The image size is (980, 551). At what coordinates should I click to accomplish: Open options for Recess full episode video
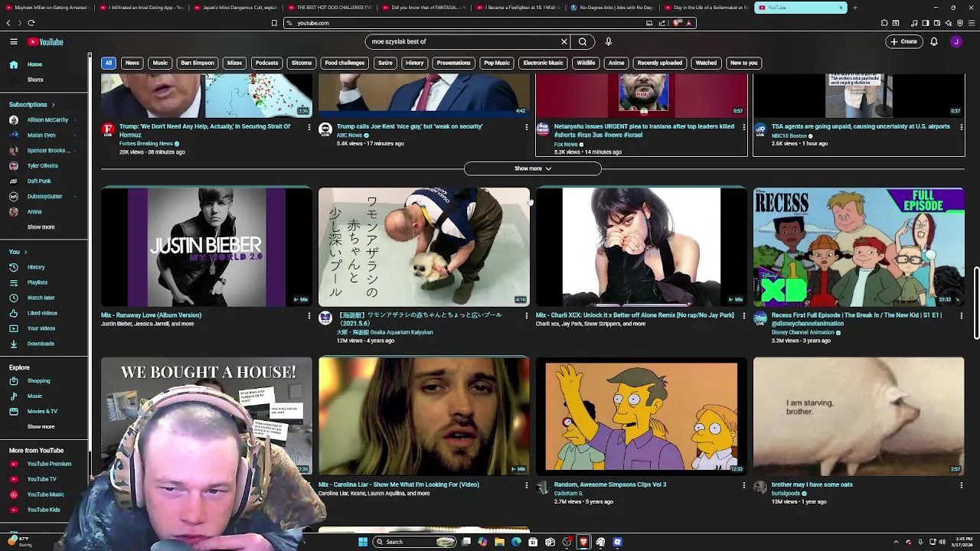(961, 315)
